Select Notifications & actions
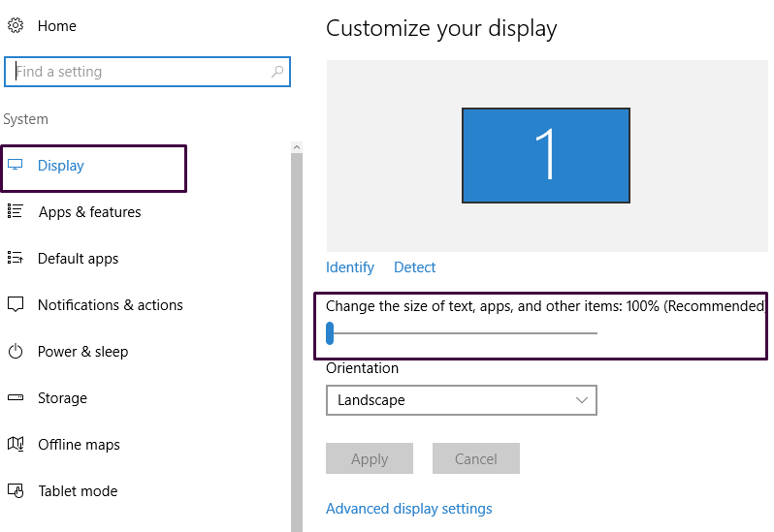Viewport: 774px width, 532px height. 110,304
